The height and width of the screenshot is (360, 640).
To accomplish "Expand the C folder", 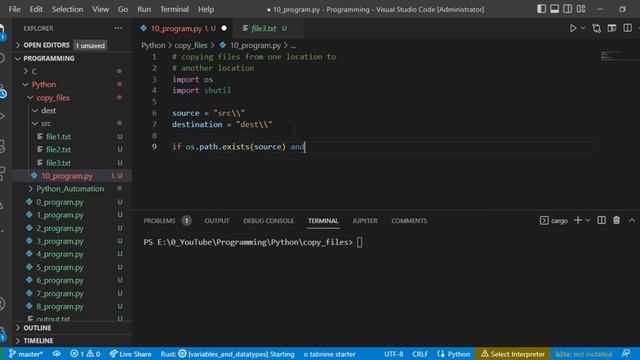I will [x=34, y=71].
